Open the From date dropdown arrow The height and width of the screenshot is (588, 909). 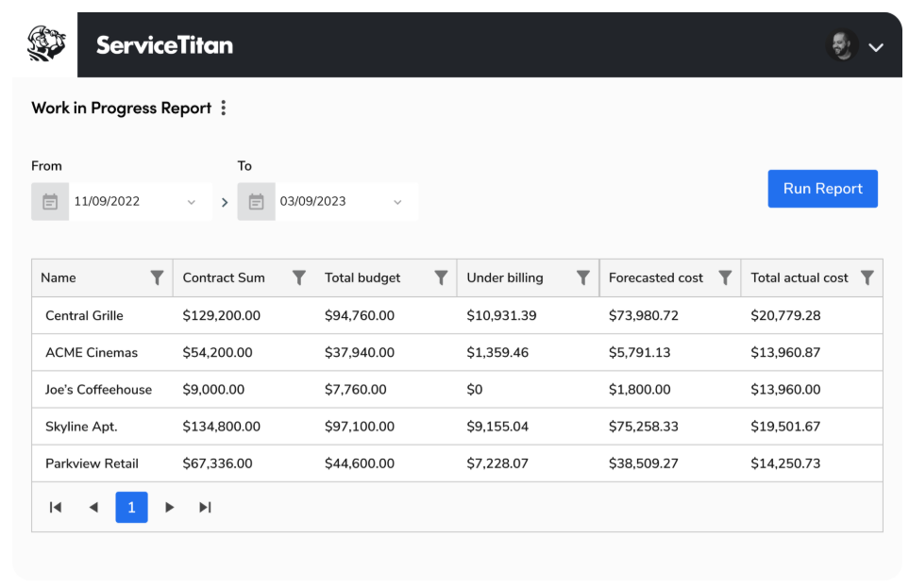tap(192, 202)
